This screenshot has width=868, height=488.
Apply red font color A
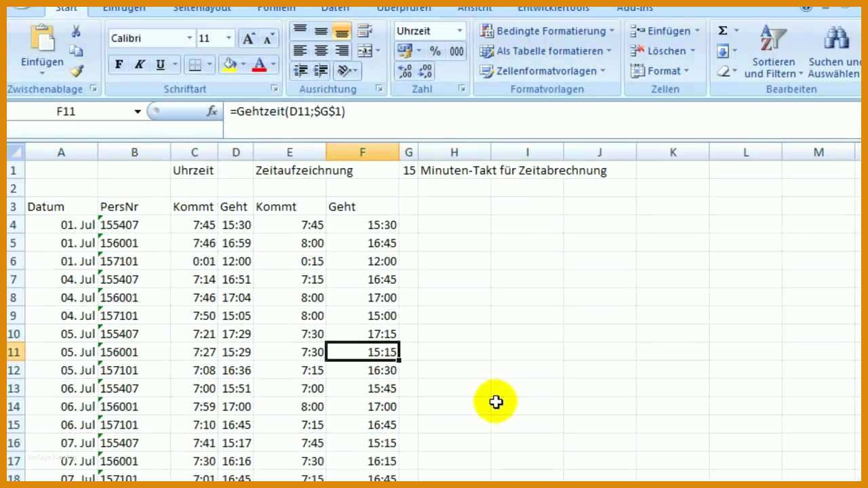(259, 65)
